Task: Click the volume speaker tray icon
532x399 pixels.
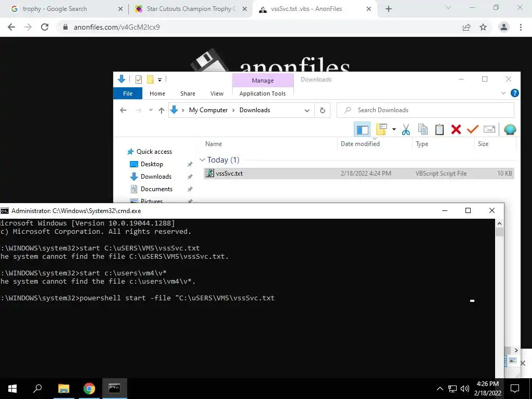Action: [465, 389]
